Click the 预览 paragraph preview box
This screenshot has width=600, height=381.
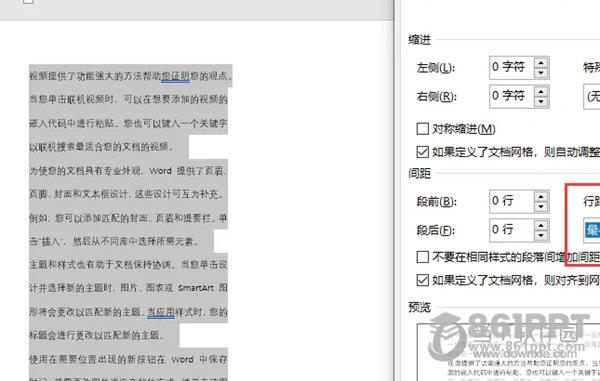click(508, 352)
